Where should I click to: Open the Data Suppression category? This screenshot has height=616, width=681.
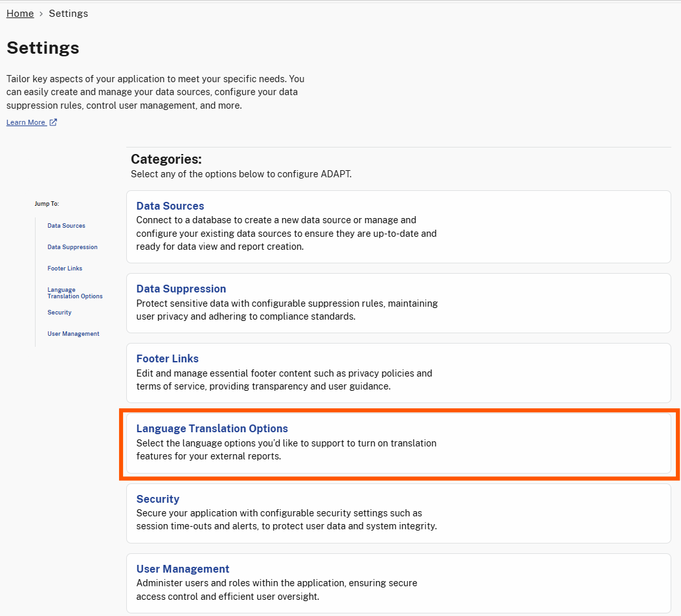181,289
